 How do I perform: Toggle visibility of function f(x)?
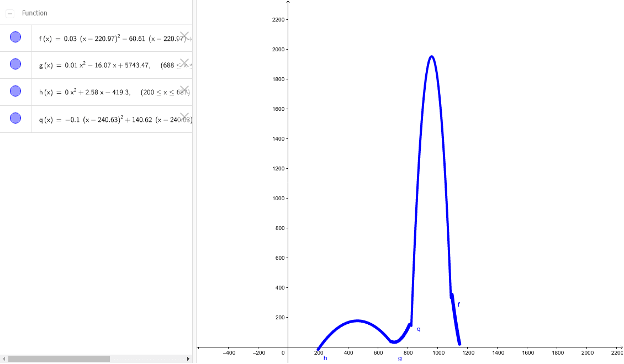pyautogui.click(x=15, y=37)
